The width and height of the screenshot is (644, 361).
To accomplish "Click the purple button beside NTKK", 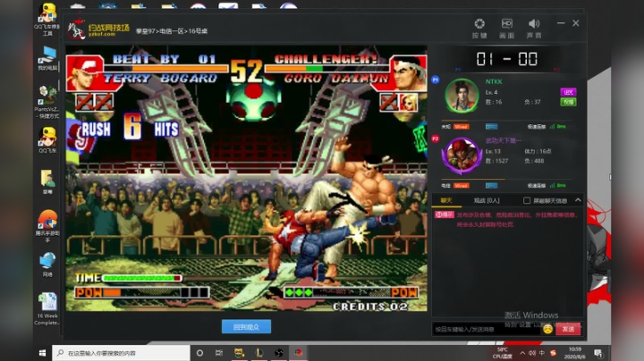I will click(x=568, y=92).
